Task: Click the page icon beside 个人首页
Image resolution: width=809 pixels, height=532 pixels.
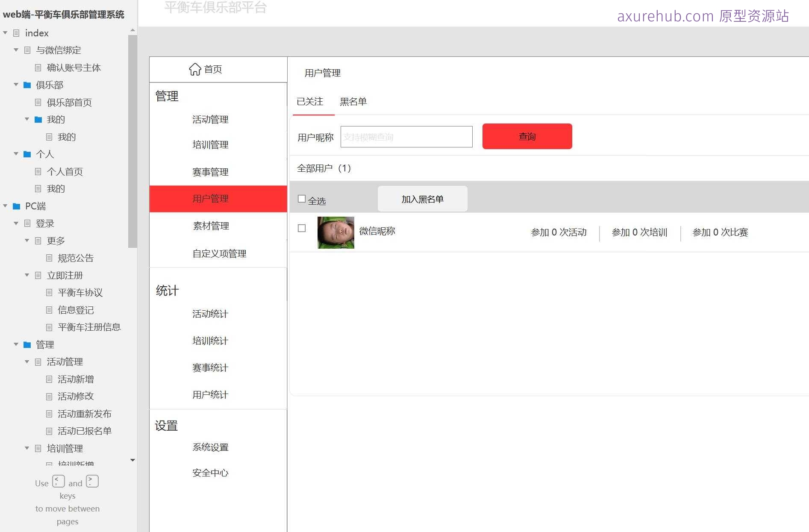Action: (38, 171)
